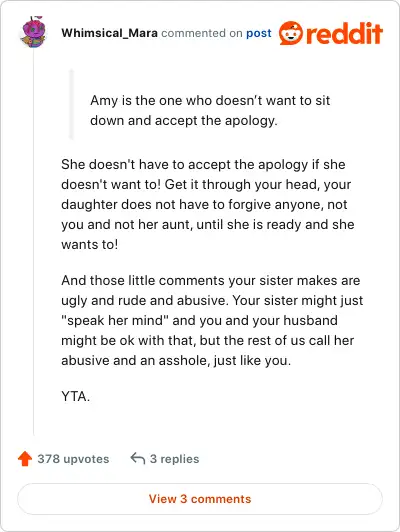Select the "378 upvotes" label

click(x=73, y=459)
